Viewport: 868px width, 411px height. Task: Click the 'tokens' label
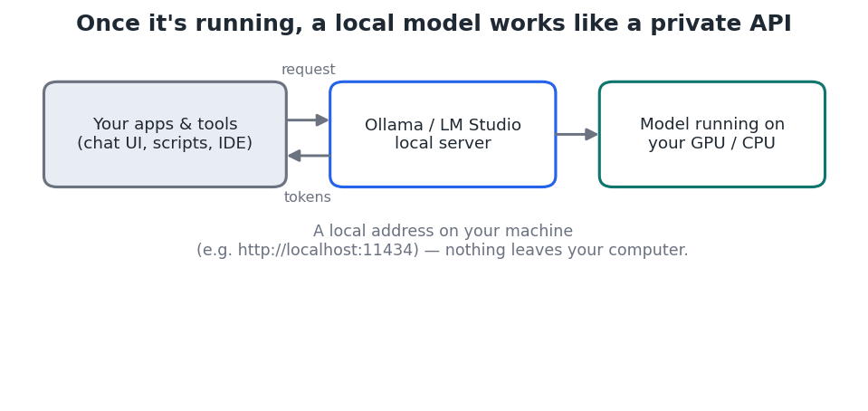(x=307, y=197)
